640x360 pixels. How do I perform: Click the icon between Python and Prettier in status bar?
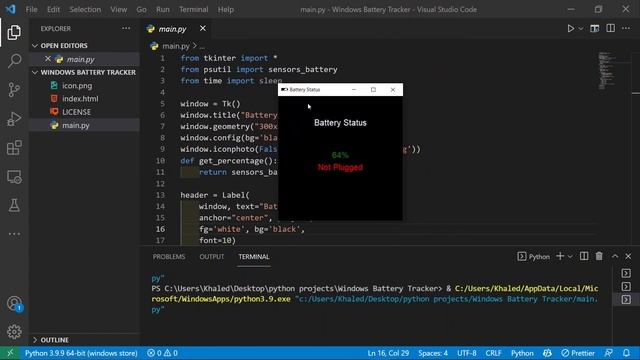[x=547, y=353]
